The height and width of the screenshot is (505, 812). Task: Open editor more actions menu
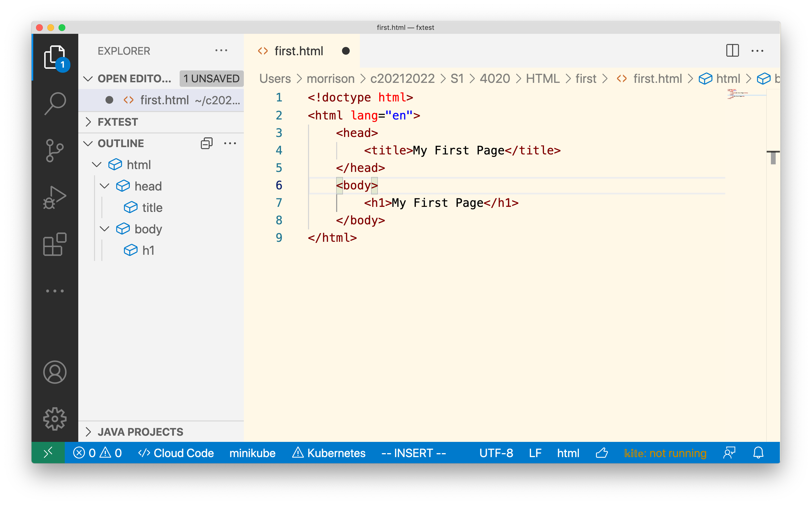click(757, 51)
